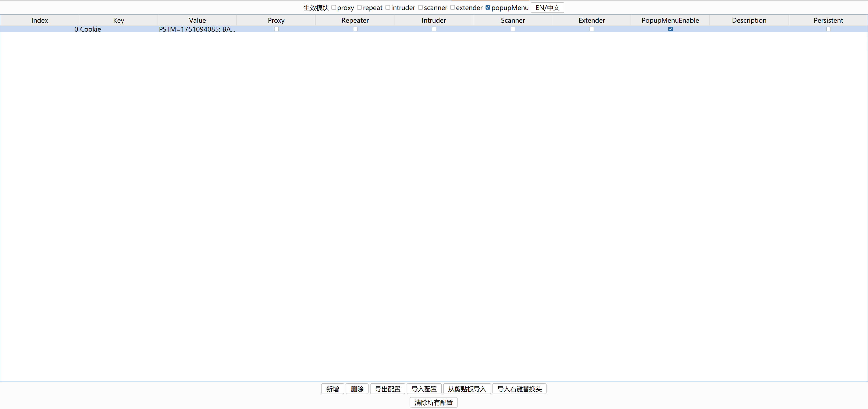868x409 pixels.
Task: Tick Repeater checkbox in Cookie row
Action: click(x=355, y=29)
